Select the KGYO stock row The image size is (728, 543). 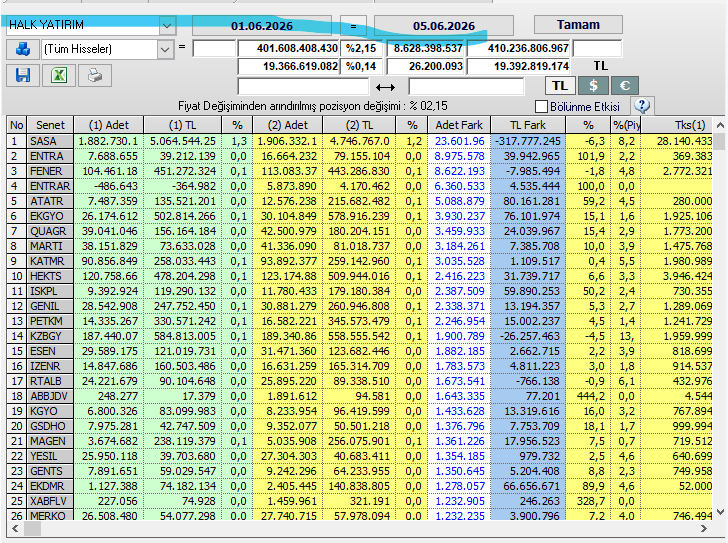359,411
